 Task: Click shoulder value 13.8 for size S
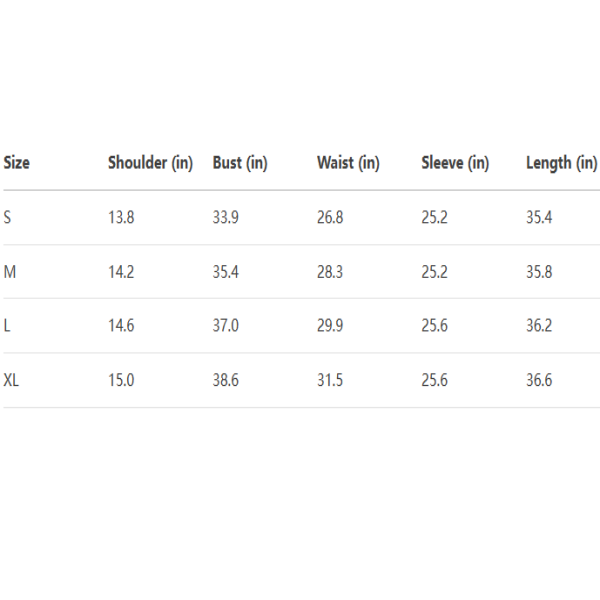tap(121, 217)
